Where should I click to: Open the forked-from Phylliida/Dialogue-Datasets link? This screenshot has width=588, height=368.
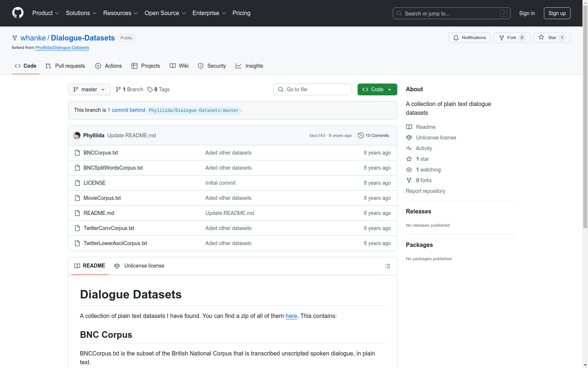click(x=62, y=47)
